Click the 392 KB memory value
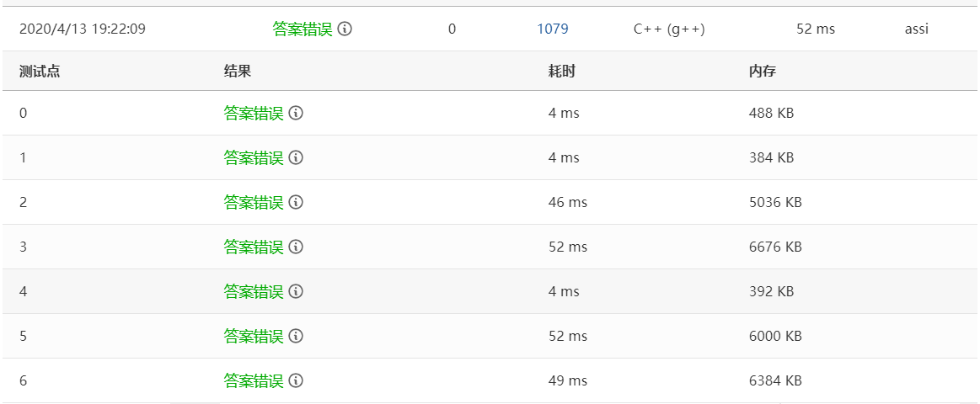 [771, 291]
